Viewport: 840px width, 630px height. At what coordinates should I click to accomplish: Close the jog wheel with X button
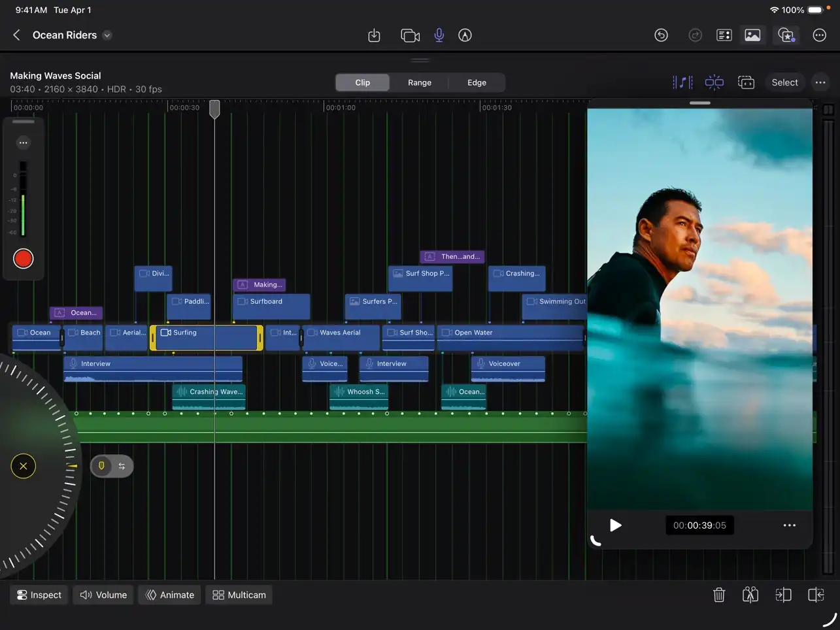[x=24, y=466]
